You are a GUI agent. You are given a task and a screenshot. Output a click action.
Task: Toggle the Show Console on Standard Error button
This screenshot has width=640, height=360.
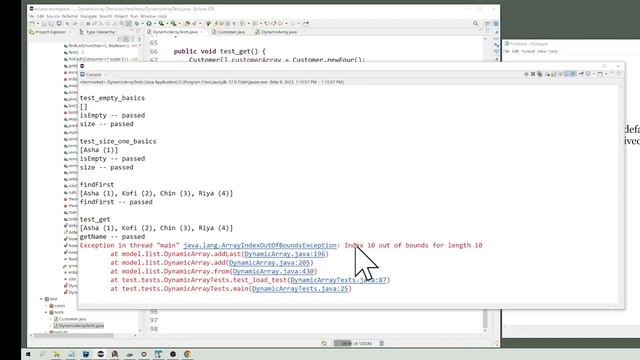[x=574, y=74]
